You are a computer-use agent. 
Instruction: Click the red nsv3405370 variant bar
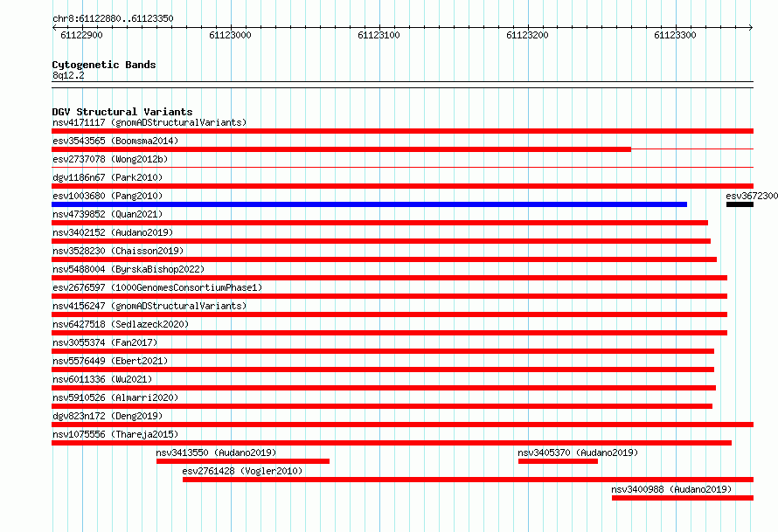[558, 461]
